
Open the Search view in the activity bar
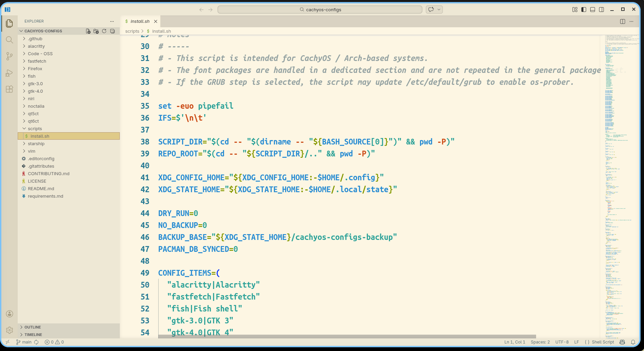[x=10, y=40]
